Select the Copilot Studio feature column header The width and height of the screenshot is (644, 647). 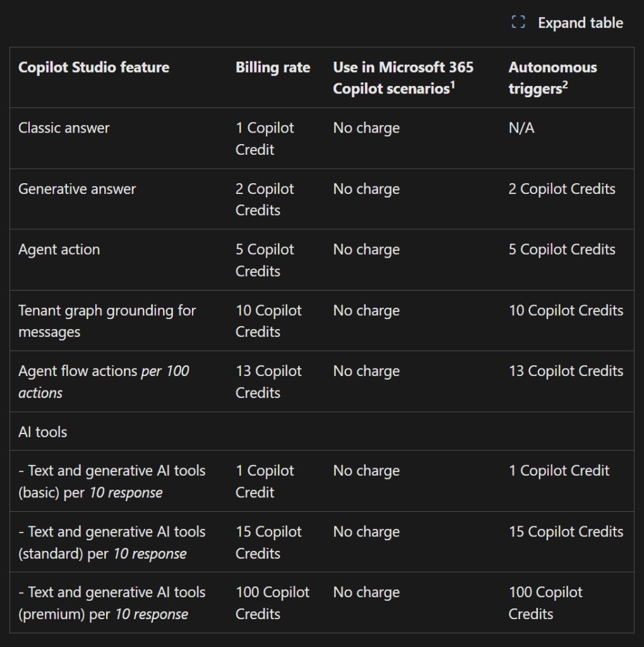click(93, 67)
